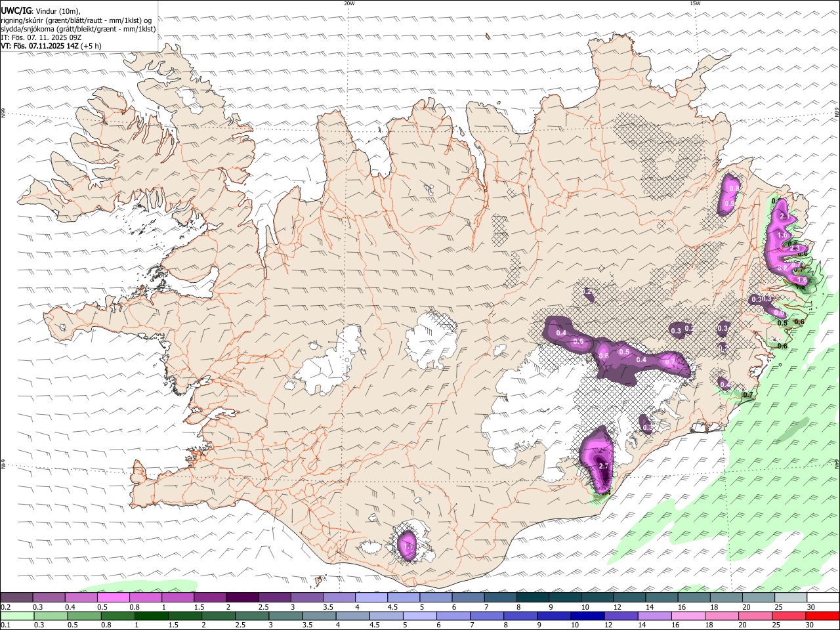Click the pale green 0.1 rain legend swatch
This screenshot has width=840, height=630.
[18, 616]
